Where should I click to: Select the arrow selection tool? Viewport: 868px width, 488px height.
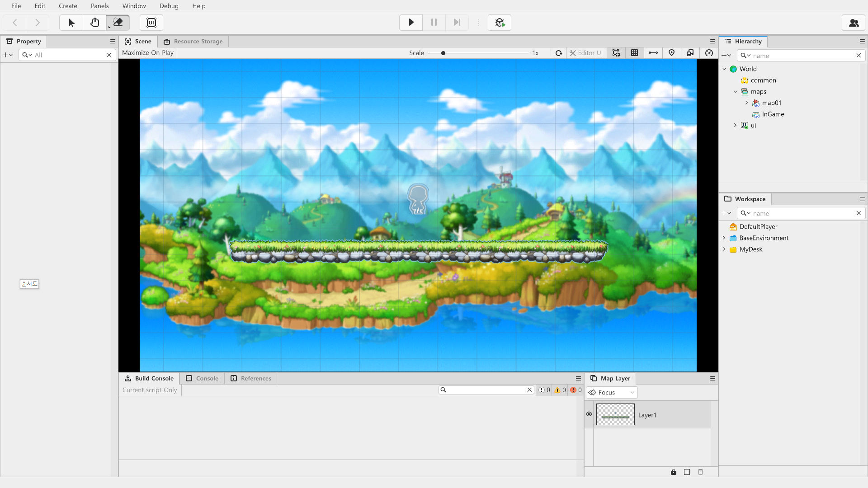point(71,23)
